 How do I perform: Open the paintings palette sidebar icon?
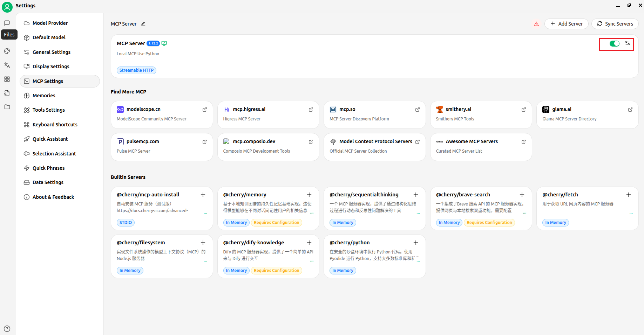pos(7,51)
